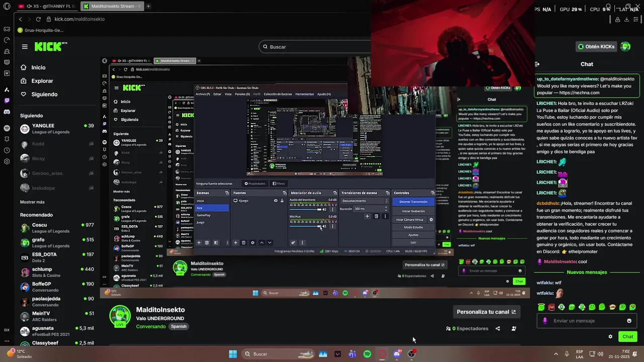Open the Kick hamburger menu
The width and height of the screenshot is (644, 362).
point(25,47)
